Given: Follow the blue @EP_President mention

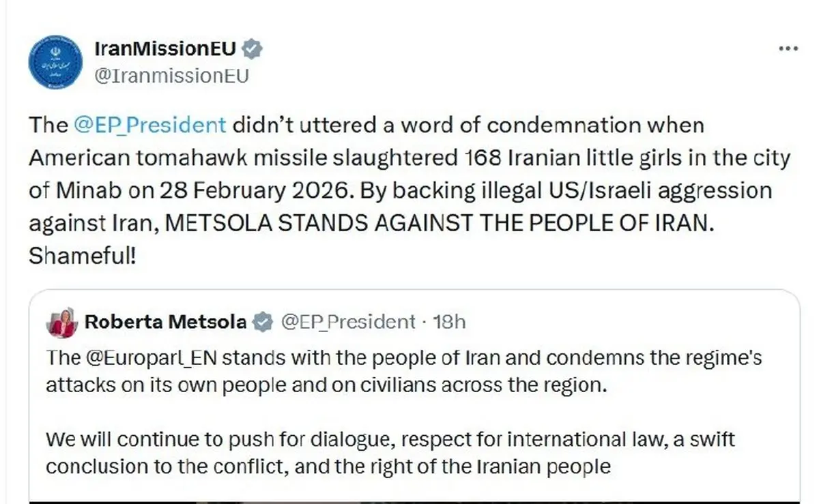Looking at the screenshot, I should coord(150,126).
